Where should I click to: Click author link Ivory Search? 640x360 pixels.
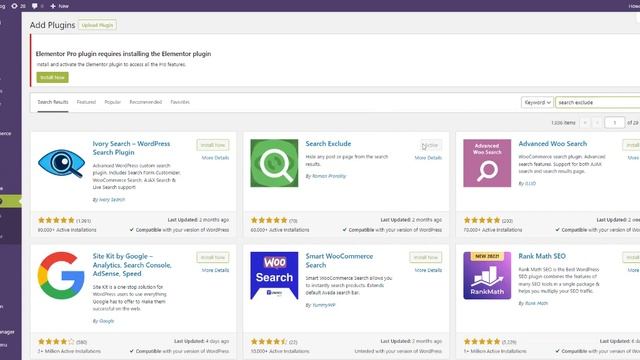click(x=111, y=200)
